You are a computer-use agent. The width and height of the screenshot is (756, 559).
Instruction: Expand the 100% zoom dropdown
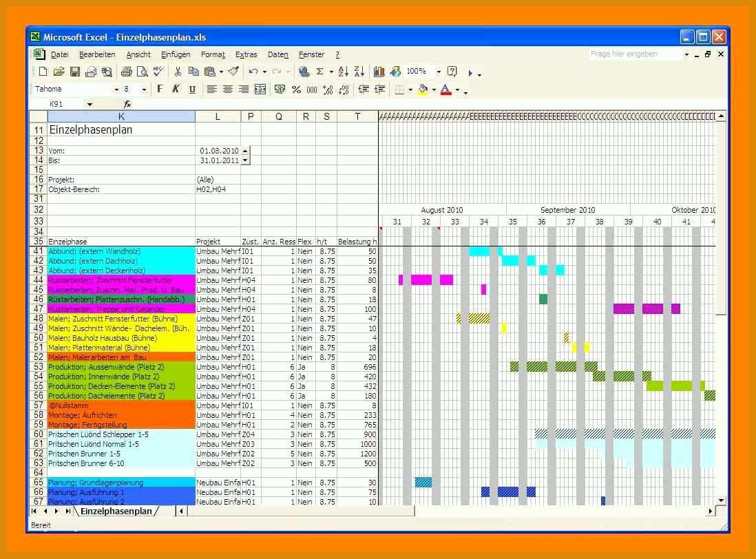[x=439, y=72]
